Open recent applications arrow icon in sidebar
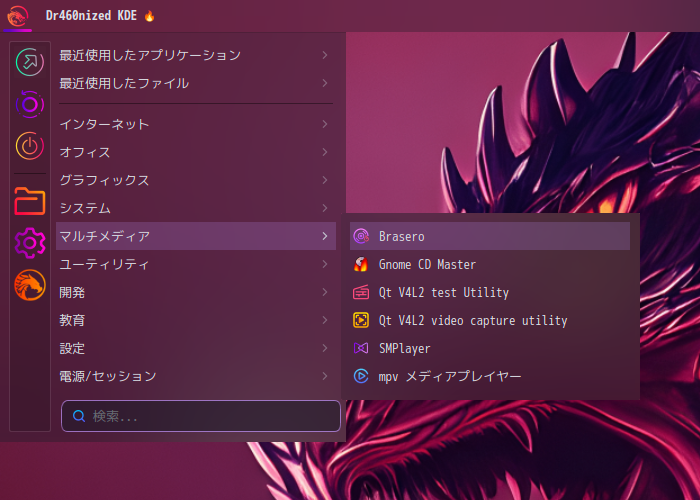Image resolution: width=700 pixels, height=500 pixels. pyautogui.click(x=30, y=62)
